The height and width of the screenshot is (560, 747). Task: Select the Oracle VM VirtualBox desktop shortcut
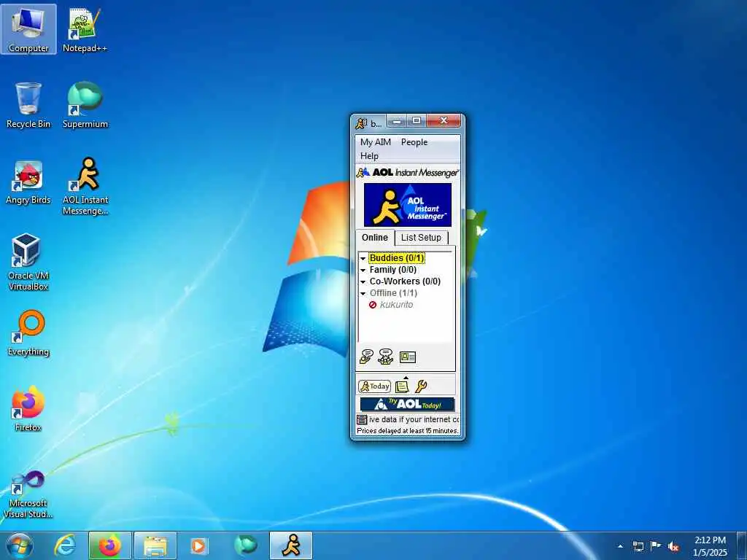point(28,262)
